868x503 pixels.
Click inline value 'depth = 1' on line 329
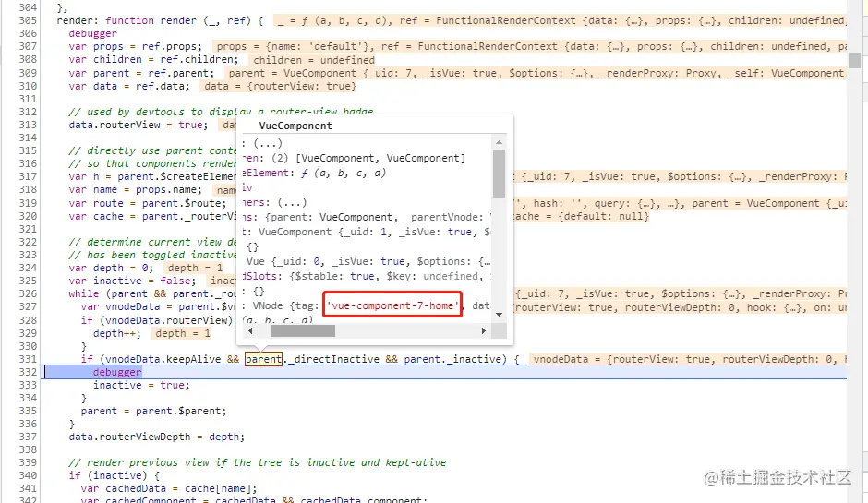(183, 333)
